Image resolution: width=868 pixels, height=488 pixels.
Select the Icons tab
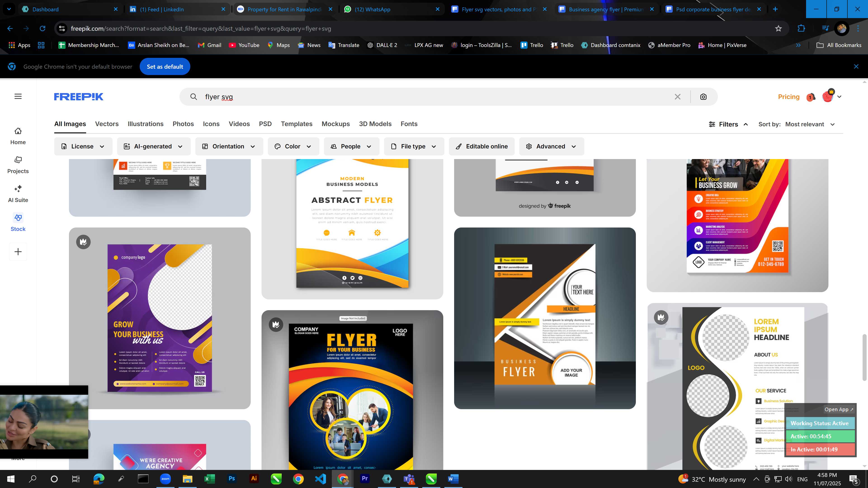pyautogui.click(x=211, y=124)
